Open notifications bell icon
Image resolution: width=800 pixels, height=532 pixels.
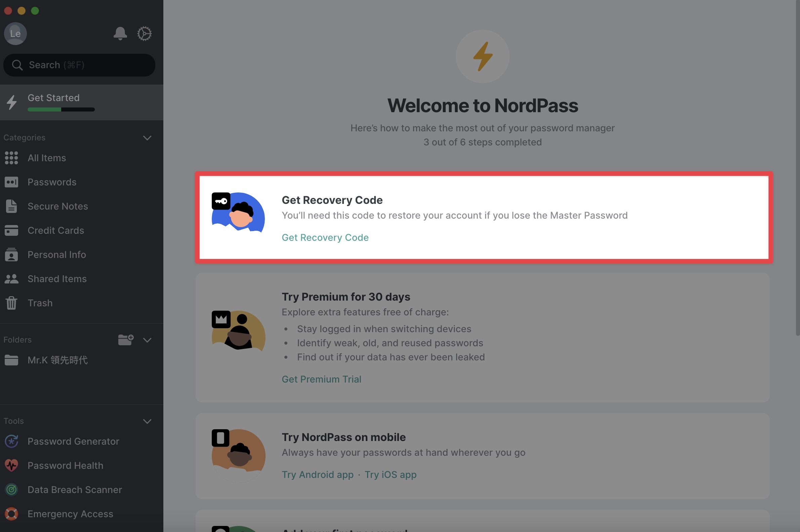click(x=120, y=34)
